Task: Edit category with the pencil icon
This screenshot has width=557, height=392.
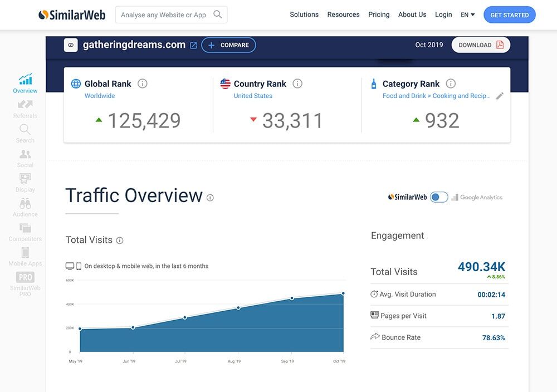Action: coord(500,96)
